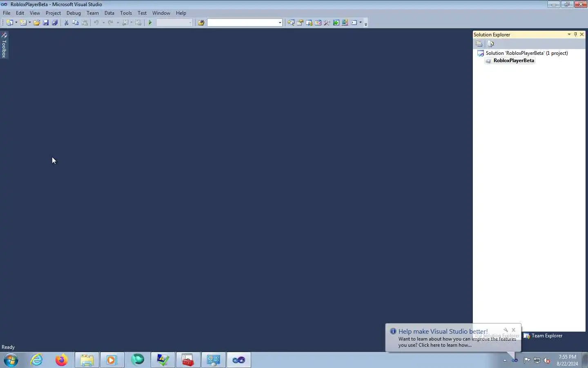
Task: Click the Redo arrow icon
Action: click(110, 23)
